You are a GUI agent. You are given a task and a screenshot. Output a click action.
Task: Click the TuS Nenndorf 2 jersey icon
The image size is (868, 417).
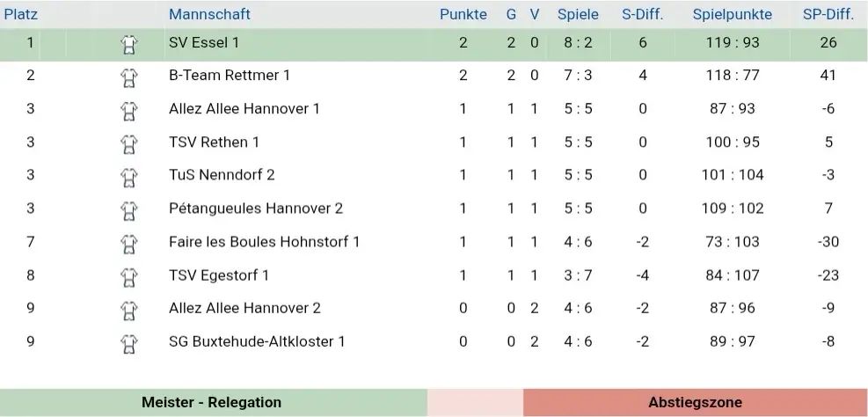[x=129, y=176]
